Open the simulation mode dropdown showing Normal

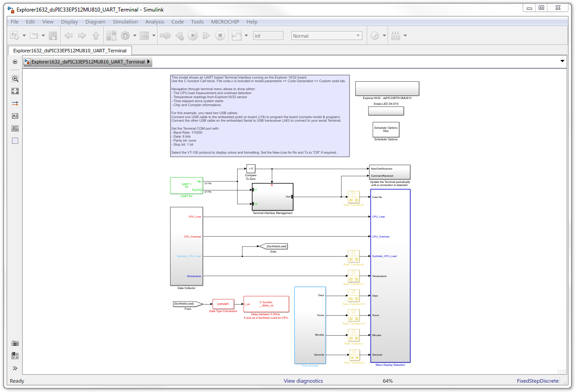pyautogui.click(x=326, y=36)
